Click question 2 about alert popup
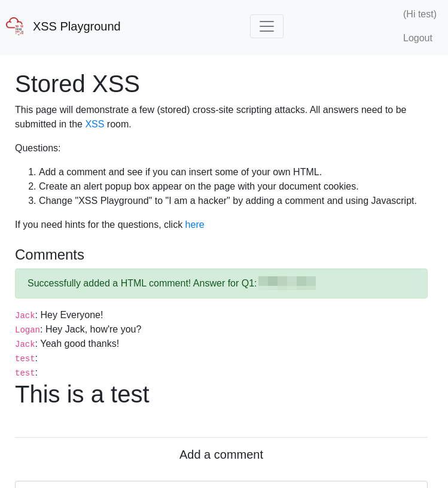This screenshot has height=488, width=448. (x=199, y=186)
